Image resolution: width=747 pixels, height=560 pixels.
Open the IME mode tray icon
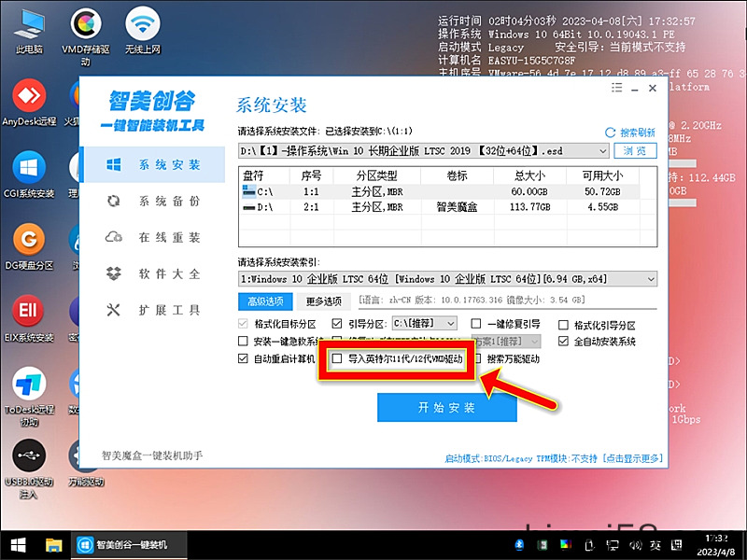coord(676,545)
